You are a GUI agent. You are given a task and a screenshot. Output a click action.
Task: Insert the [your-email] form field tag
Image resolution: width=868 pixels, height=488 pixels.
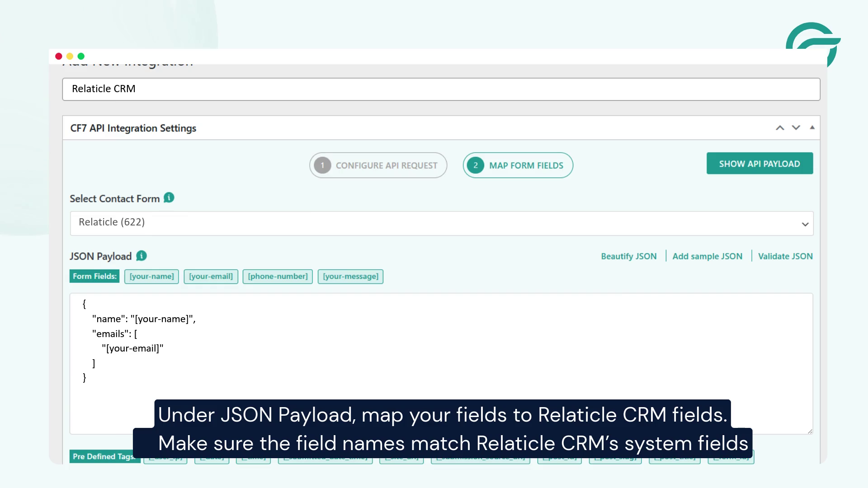(211, 277)
